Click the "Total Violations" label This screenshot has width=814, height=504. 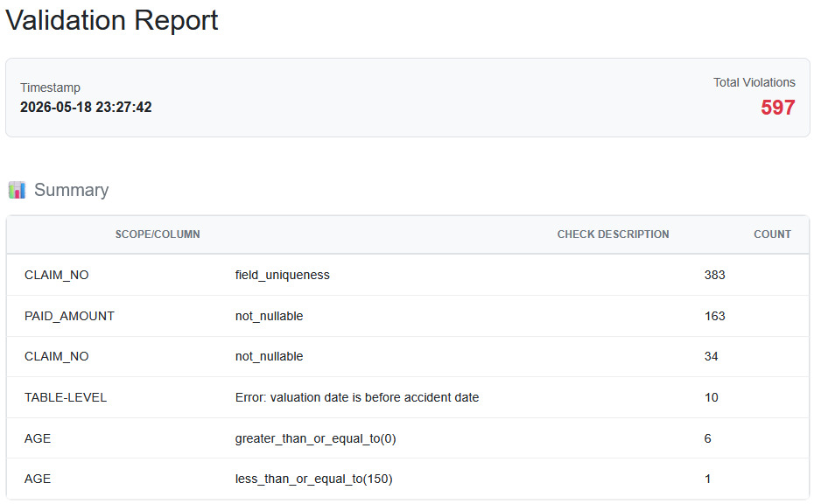754,82
